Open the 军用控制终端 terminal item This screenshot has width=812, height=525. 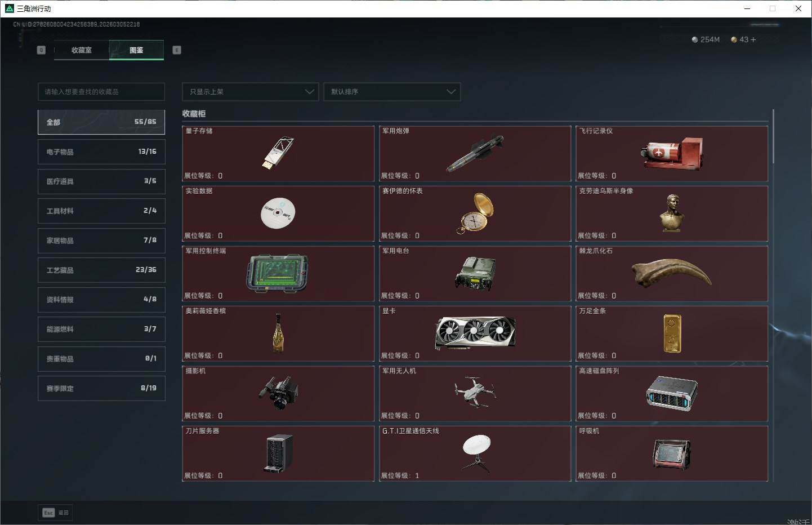click(x=278, y=273)
